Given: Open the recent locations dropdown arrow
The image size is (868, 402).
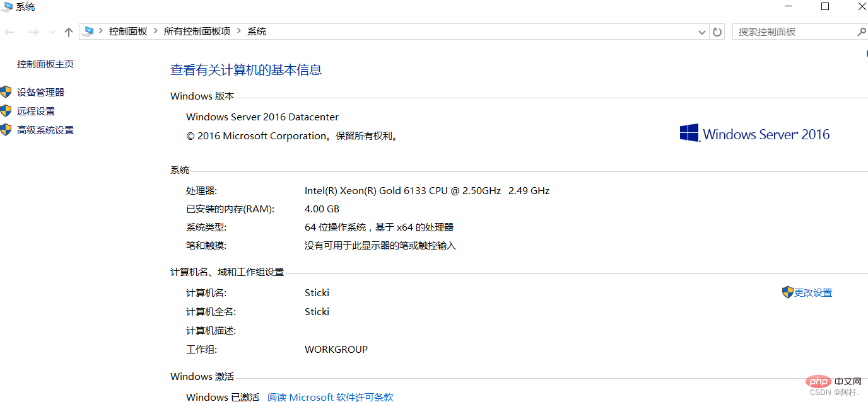Looking at the screenshot, I should [x=52, y=32].
